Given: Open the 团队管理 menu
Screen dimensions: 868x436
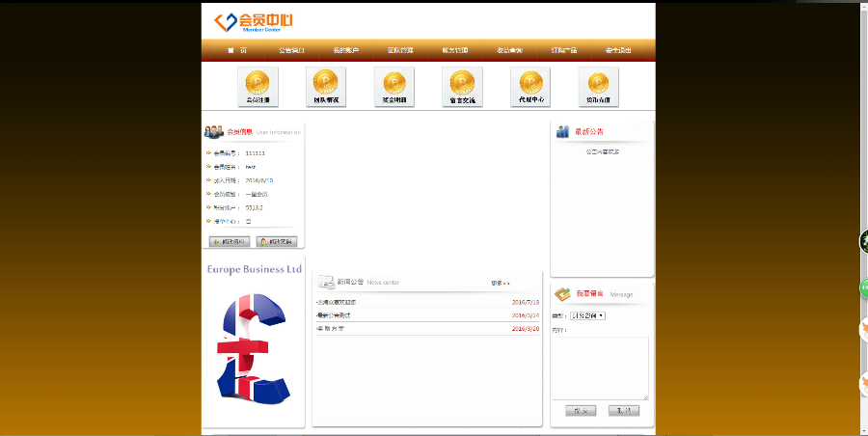Looking at the screenshot, I should (400, 50).
